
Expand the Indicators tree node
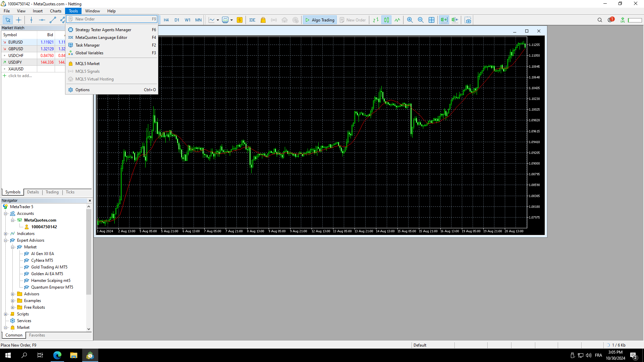tap(6, 234)
